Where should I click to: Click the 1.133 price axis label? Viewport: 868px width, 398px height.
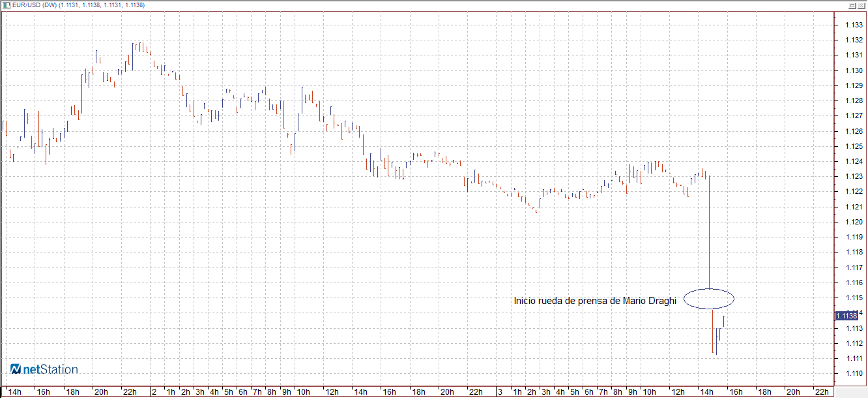click(854, 25)
